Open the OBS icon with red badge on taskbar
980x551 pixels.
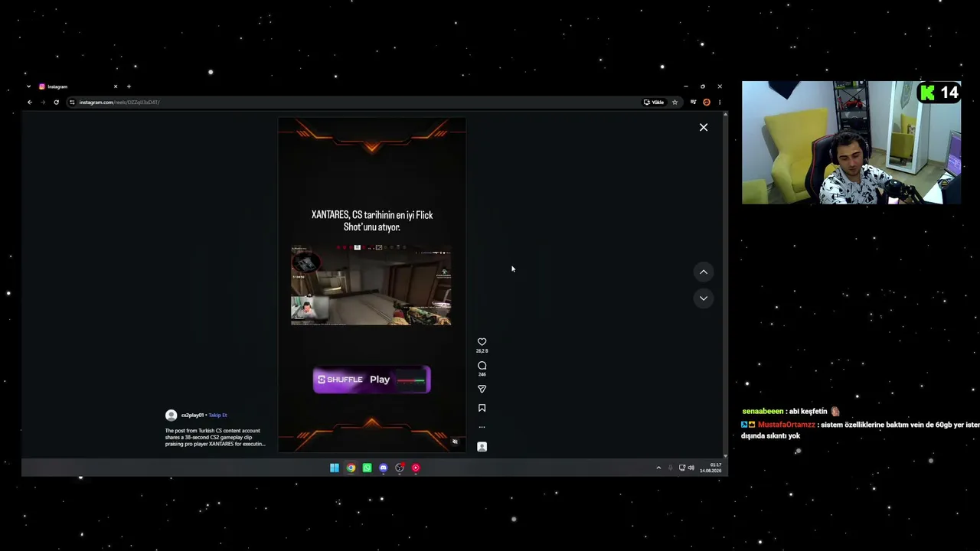[x=400, y=468]
